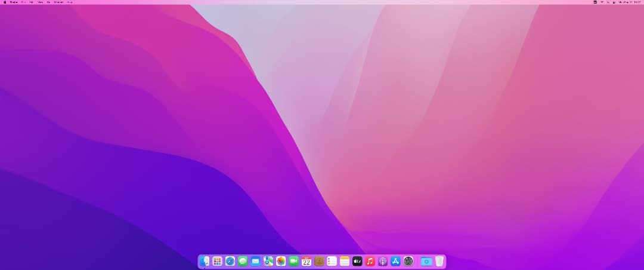Open the Safari browser
This screenshot has height=270, width=644.
tap(230, 261)
